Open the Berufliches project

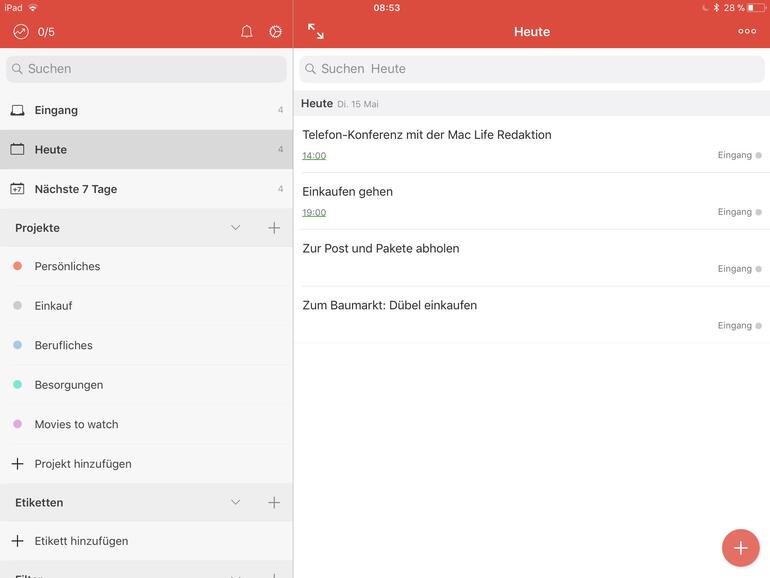click(x=146, y=345)
